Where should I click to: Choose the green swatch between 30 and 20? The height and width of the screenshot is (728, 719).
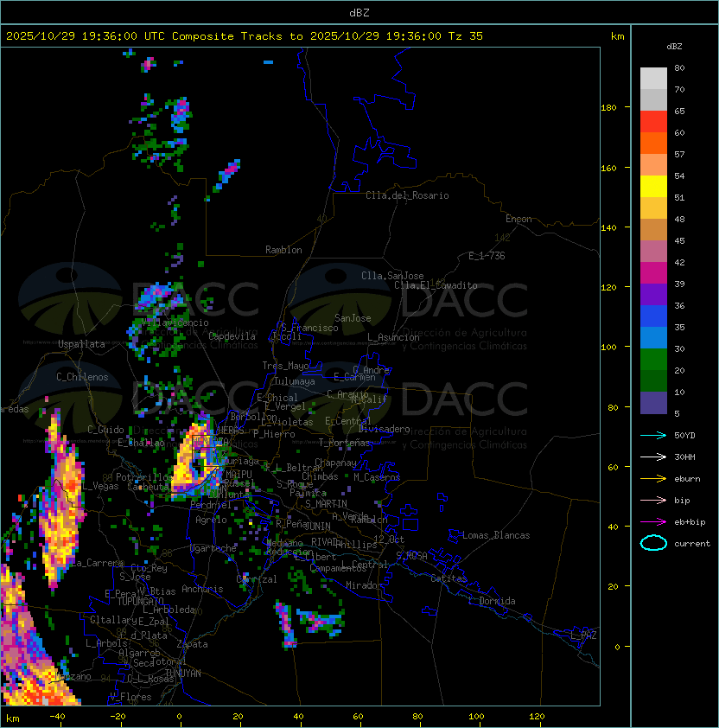click(653, 360)
